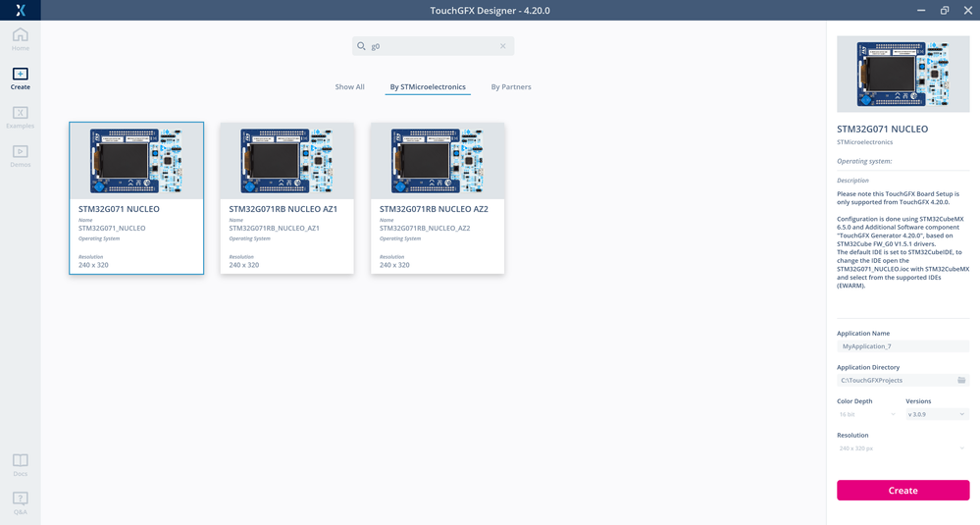Click the STMicroelectronics vendor text in details
Screen dimensions: 980x525
click(865, 142)
